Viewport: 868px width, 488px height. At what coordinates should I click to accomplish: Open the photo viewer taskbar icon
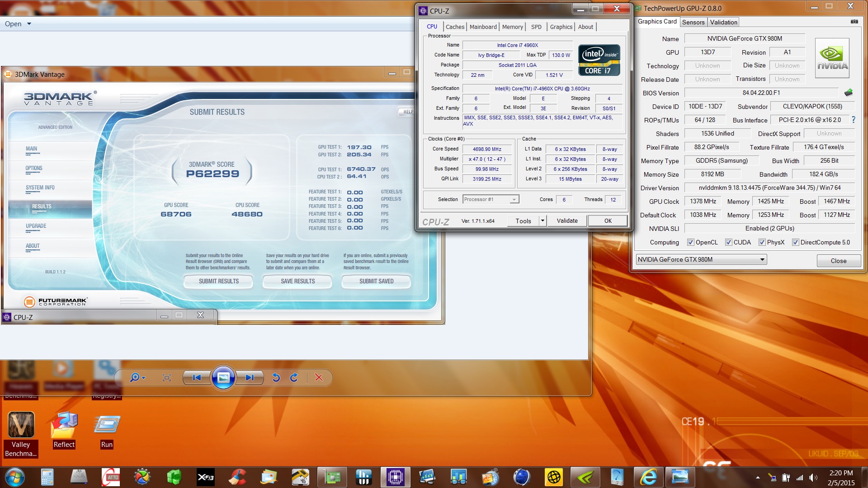point(680,477)
